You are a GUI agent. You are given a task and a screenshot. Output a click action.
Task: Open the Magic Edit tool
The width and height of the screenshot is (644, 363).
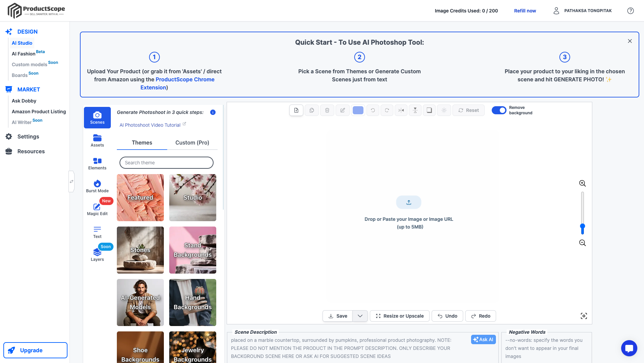point(97,208)
